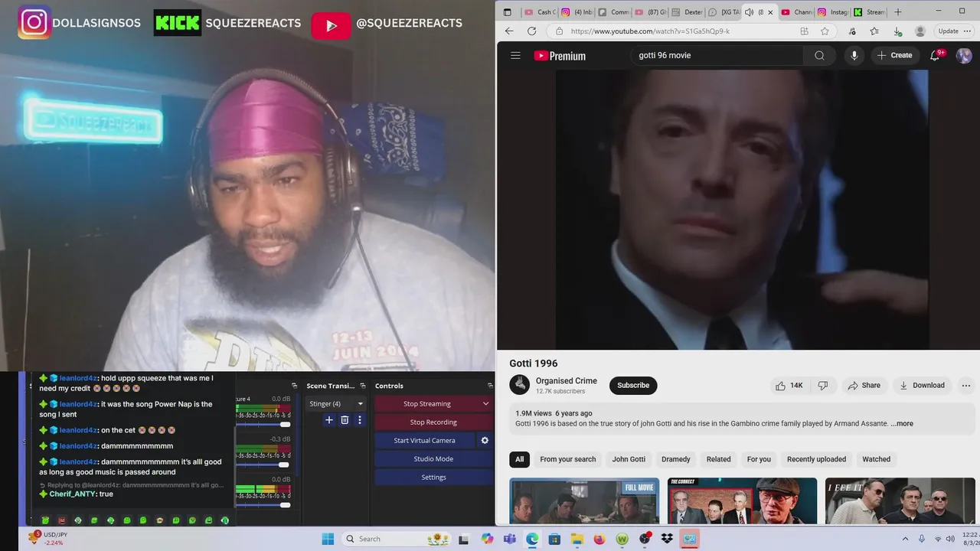
Task: Undock the Controls panel
Action: pos(490,386)
